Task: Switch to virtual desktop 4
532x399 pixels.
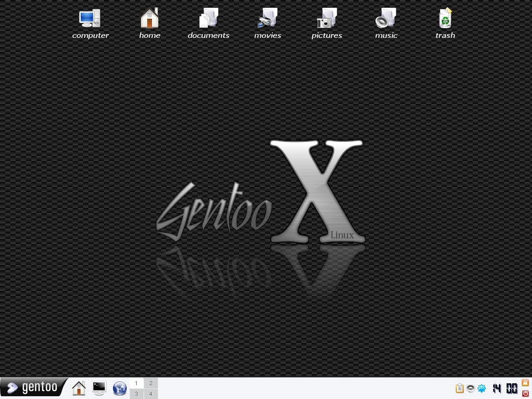Action: coord(151,394)
